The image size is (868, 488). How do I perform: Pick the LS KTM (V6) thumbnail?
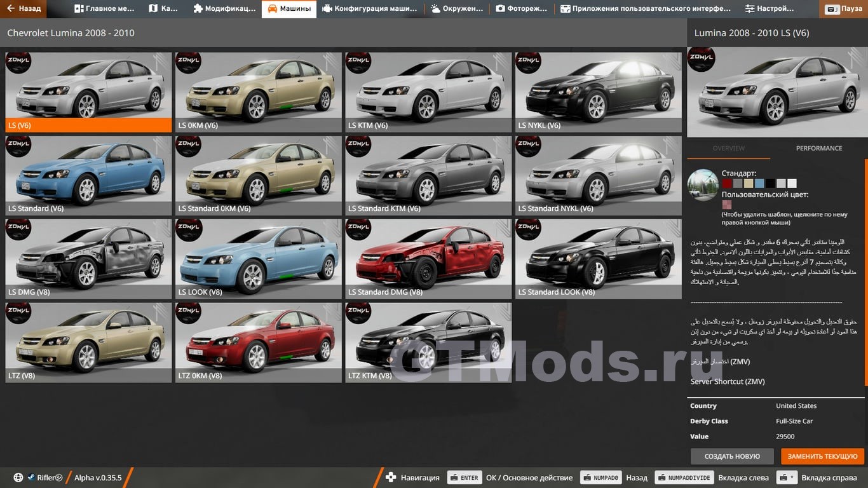click(x=428, y=92)
